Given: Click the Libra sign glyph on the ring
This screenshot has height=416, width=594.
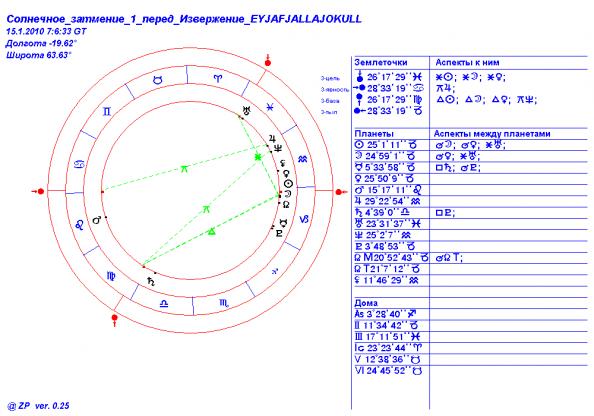Looking at the screenshot, I should [x=164, y=303].
